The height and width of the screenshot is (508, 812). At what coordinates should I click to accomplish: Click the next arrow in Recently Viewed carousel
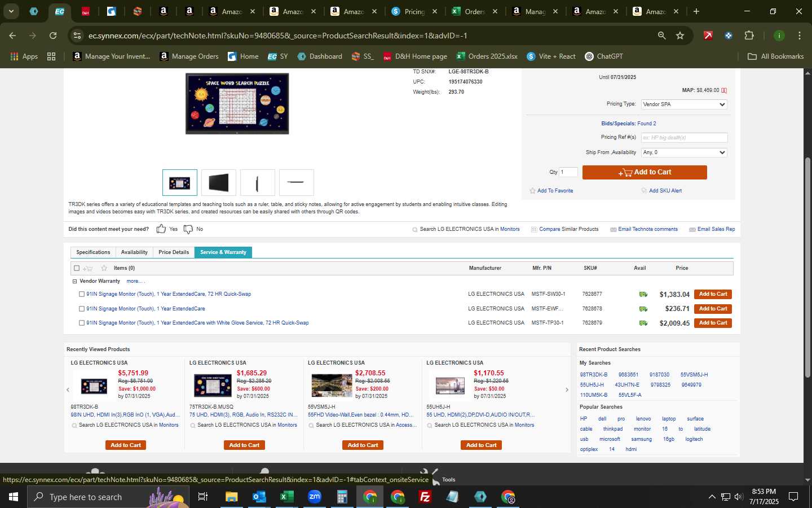[567, 389]
